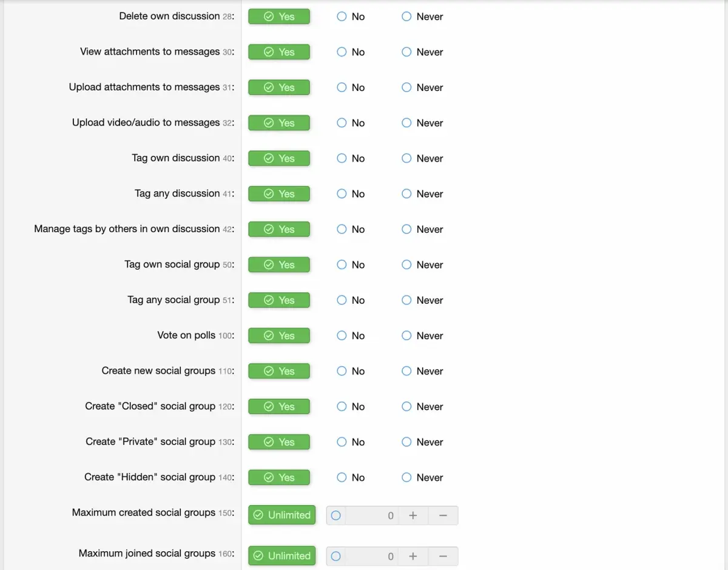Select custom limit radio for Maximum joined groups
Screen dimensions: 728x570
336,556
